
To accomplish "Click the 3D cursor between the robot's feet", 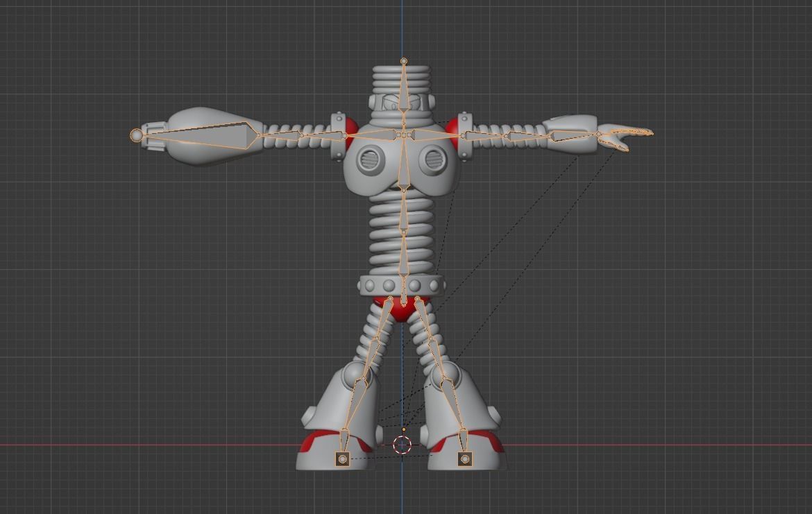I will pos(403,445).
